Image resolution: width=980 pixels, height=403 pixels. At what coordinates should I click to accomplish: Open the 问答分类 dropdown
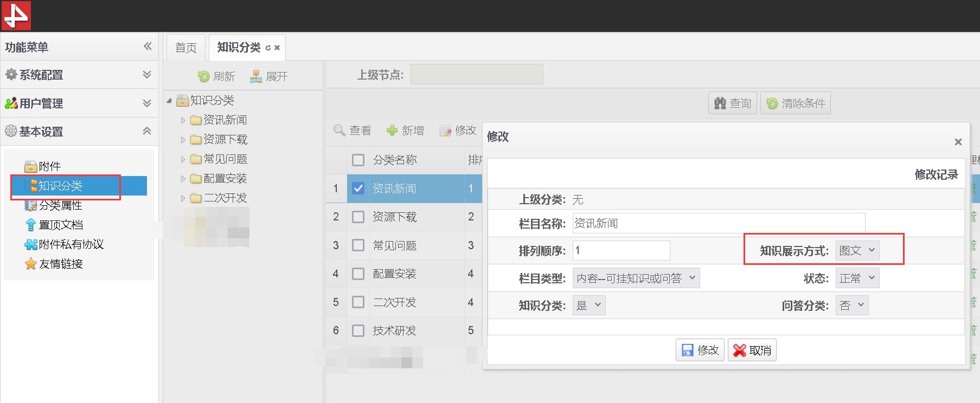852,305
